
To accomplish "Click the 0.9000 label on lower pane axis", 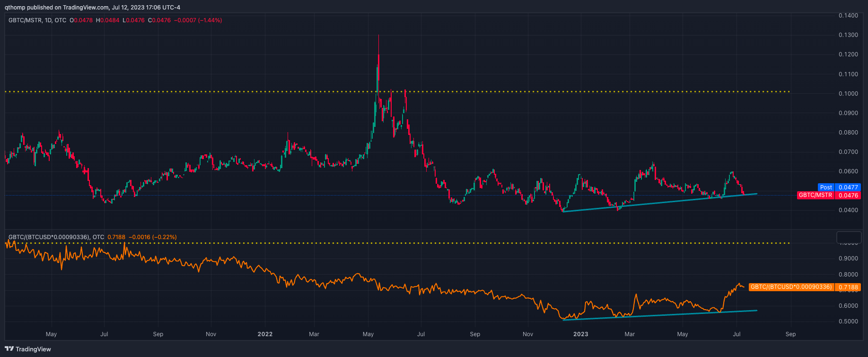I will [x=848, y=259].
